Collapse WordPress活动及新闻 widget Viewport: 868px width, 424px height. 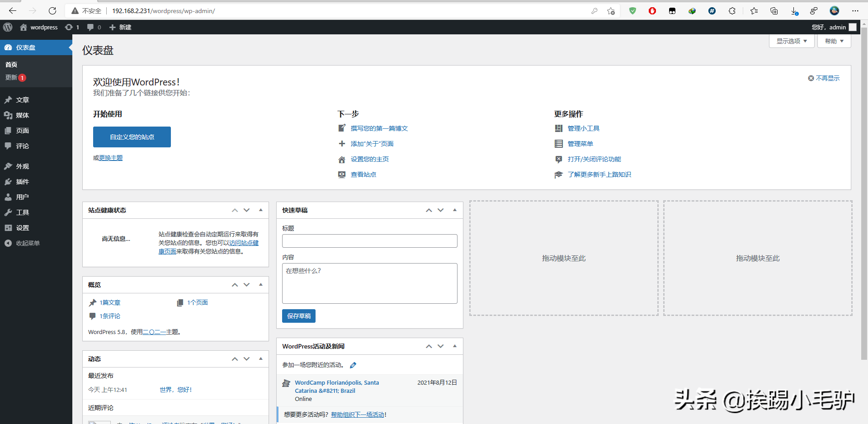(x=455, y=346)
